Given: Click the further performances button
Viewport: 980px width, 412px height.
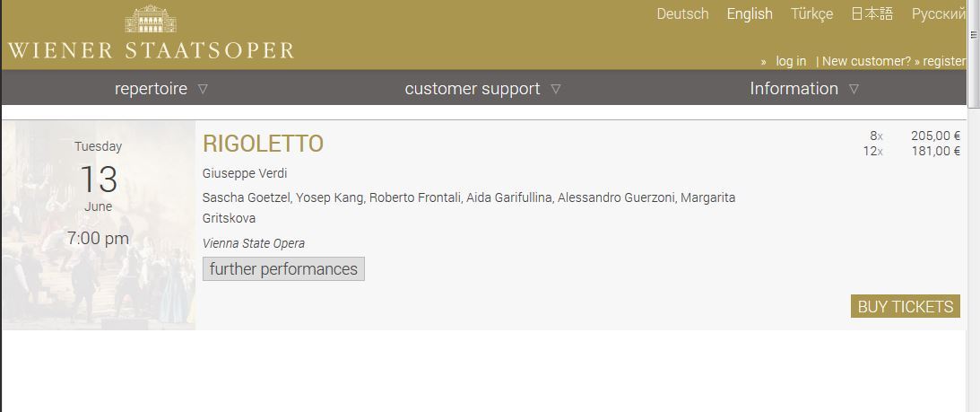Looking at the screenshot, I should coord(283,268).
